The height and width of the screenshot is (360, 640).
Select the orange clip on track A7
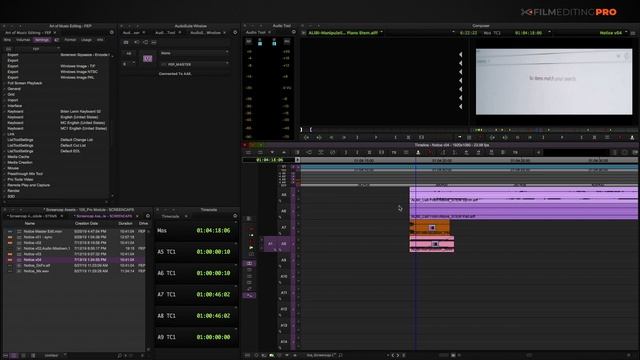point(430,227)
